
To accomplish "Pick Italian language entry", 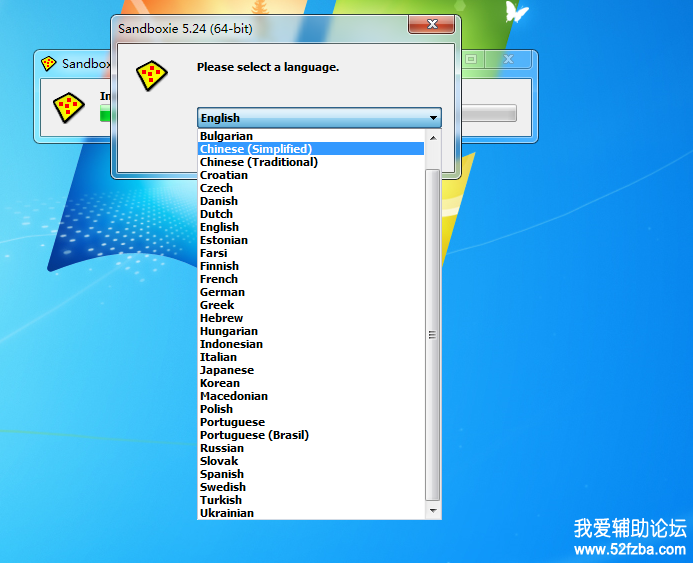I will pos(311,357).
